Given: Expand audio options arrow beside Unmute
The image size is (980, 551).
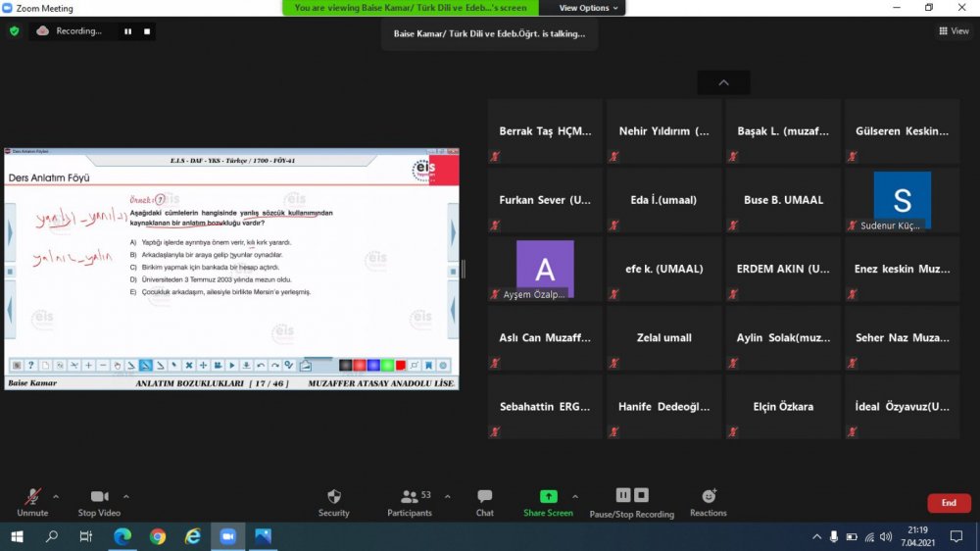Looking at the screenshot, I should pos(56,496).
